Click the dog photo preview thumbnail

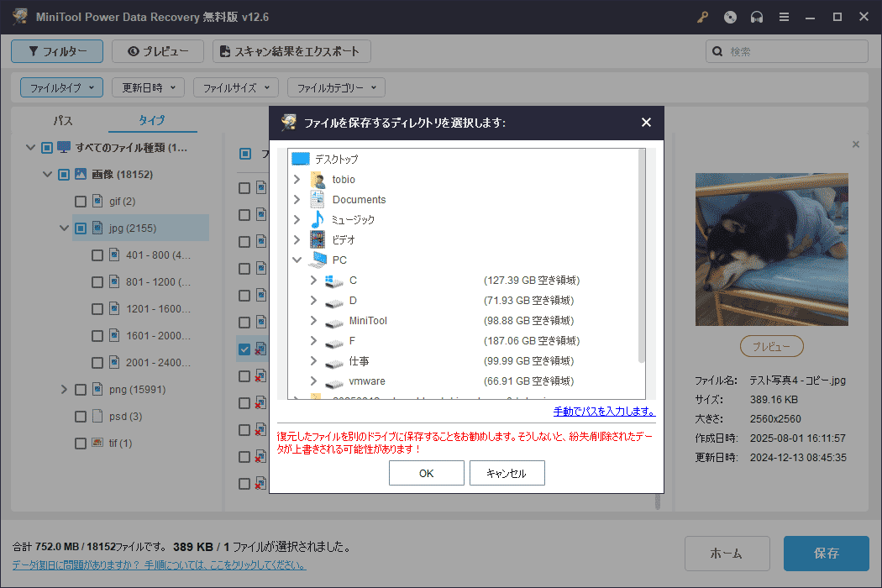pos(772,249)
